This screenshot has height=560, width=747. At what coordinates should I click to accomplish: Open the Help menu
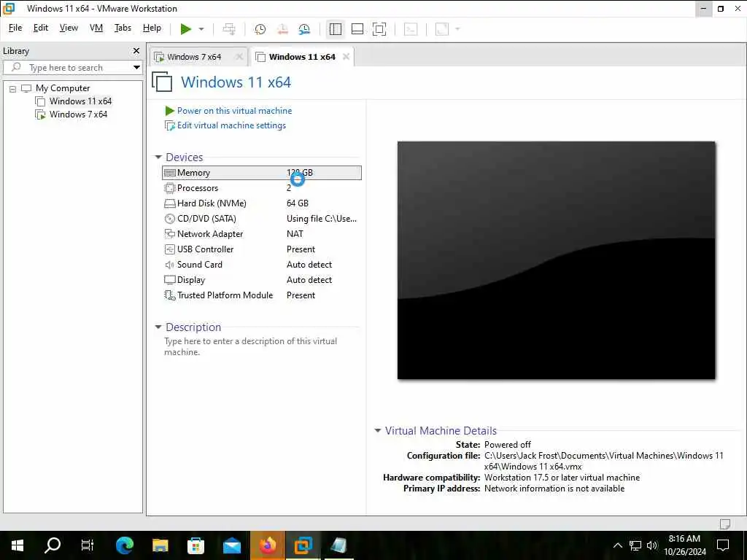point(152,28)
